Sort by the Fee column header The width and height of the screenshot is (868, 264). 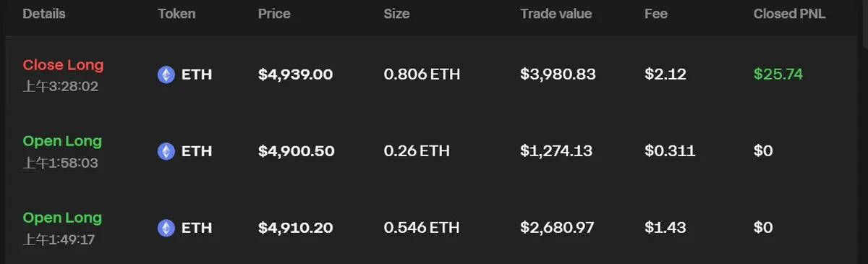click(x=656, y=14)
